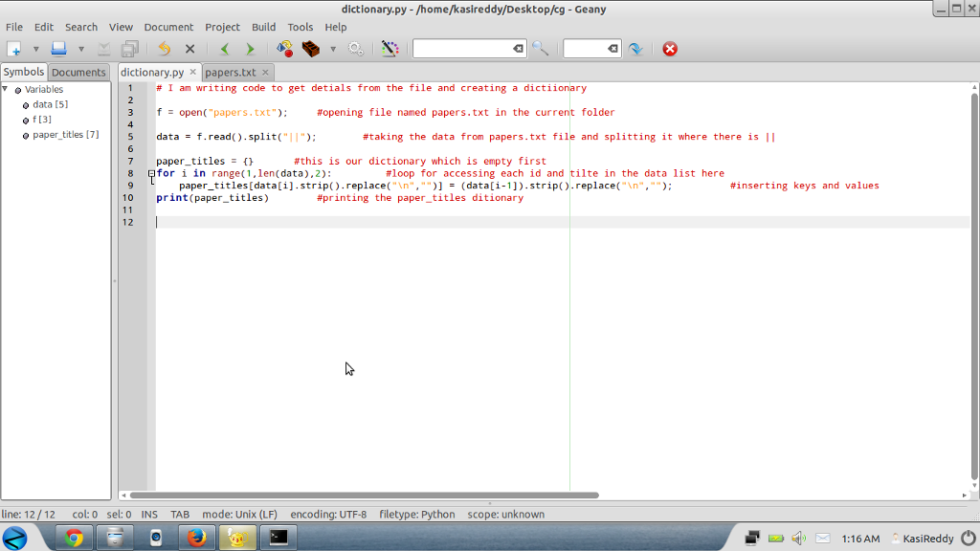Viewport: 980px width, 551px height.
Task: Open the Tools menu
Action: 300,27
